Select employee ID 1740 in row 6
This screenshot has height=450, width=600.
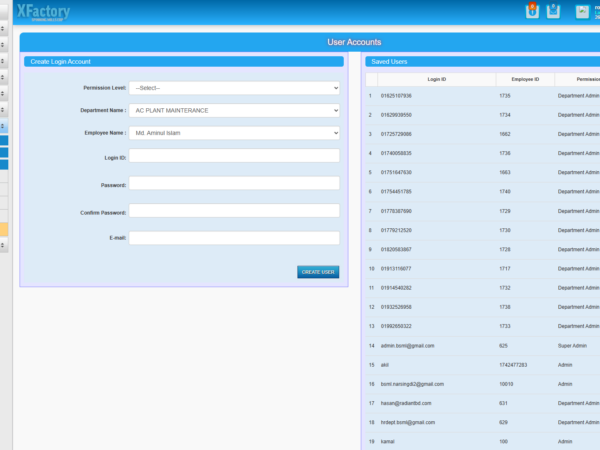point(505,191)
